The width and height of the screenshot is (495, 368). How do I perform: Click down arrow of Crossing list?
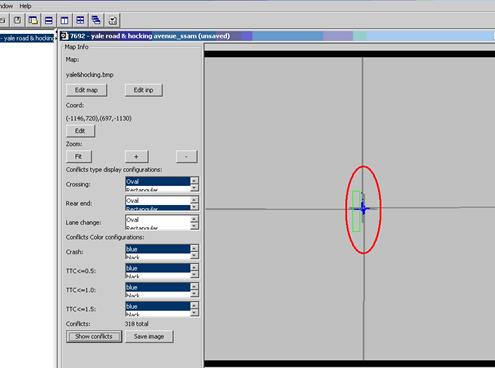[x=194, y=188]
